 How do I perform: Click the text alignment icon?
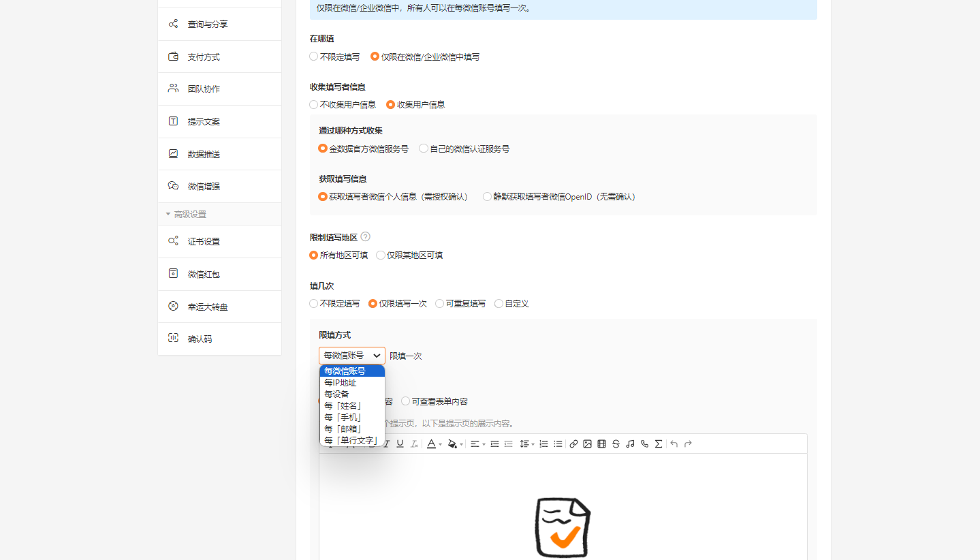point(475,444)
